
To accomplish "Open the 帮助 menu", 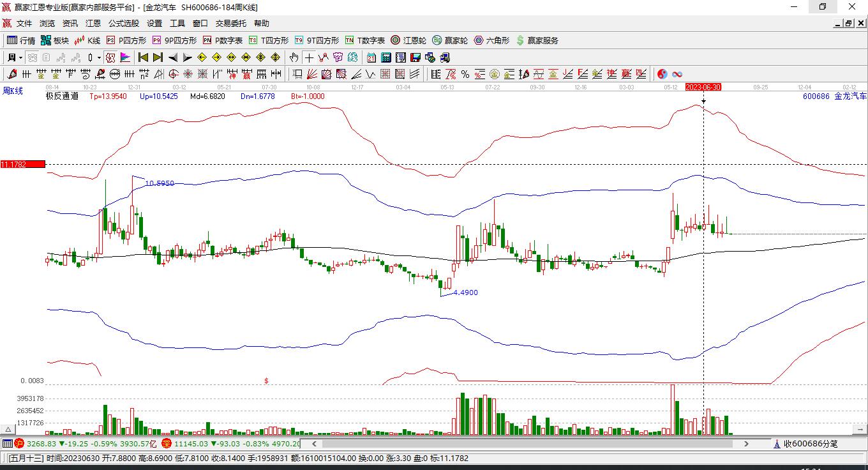I will (262, 24).
